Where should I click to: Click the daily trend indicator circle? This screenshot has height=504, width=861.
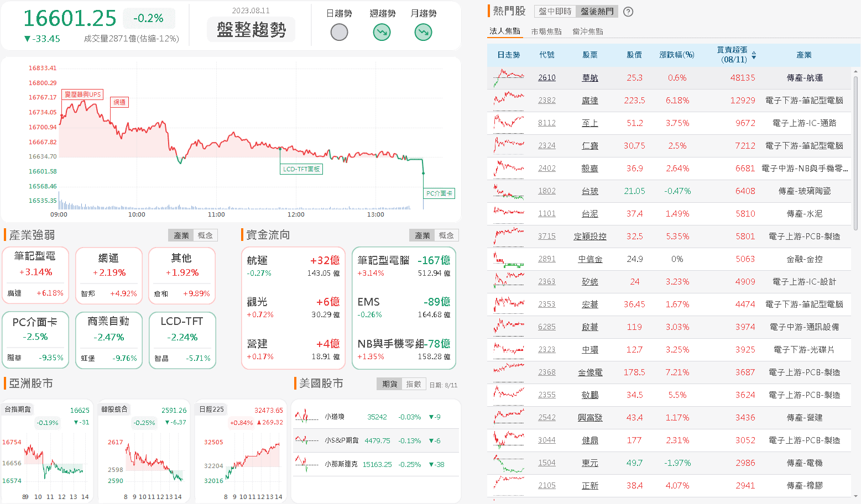tap(339, 32)
